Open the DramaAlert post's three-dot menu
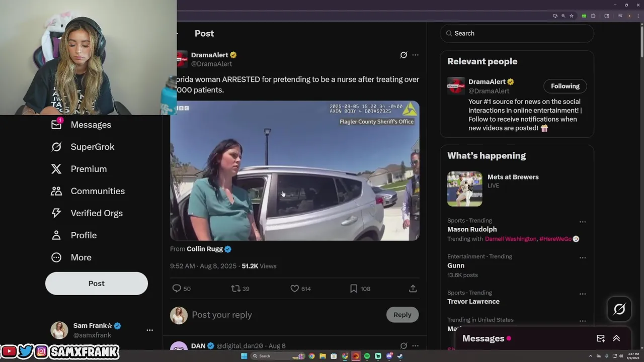This screenshot has width=644, height=362. tap(415, 55)
